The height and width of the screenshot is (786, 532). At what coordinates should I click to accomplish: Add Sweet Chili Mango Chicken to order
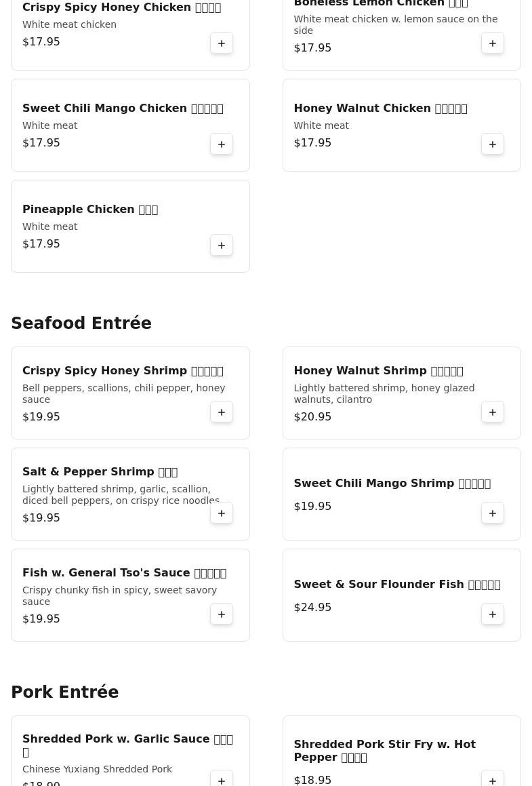(222, 144)
